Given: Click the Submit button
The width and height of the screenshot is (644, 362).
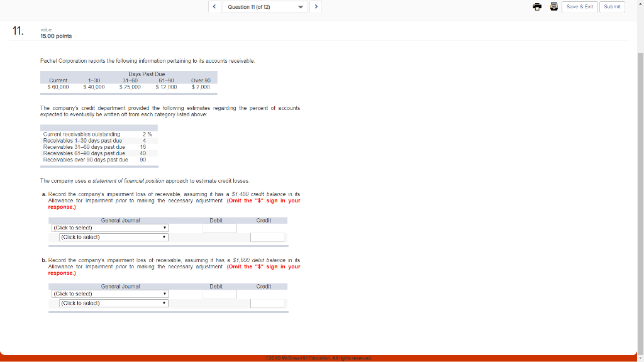Looking at the screenshot, I should (611, 6).
